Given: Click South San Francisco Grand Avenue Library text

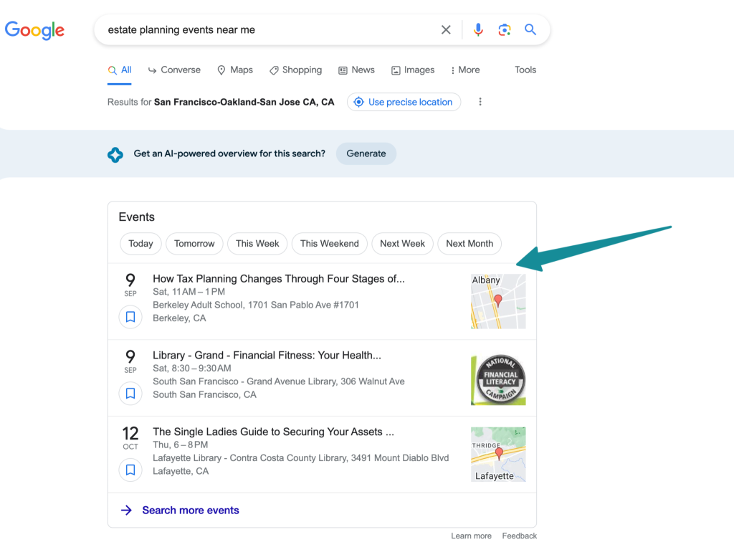Looking at the screenshot, I should pyautogui.click(x=279, y=381).
